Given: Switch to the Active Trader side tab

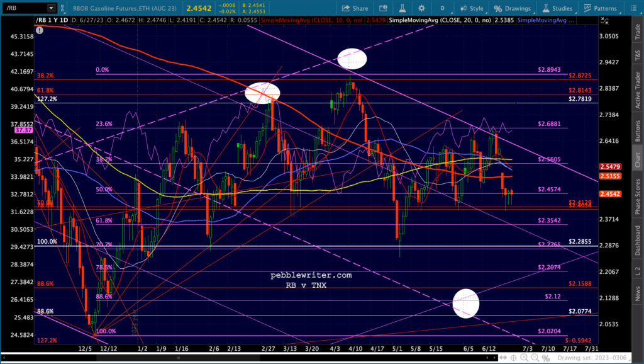Looking at the screenshot, I should coord(638,90).
